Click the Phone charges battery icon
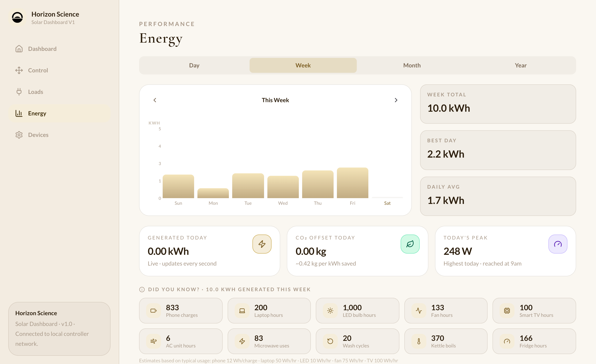 [154, 311]
